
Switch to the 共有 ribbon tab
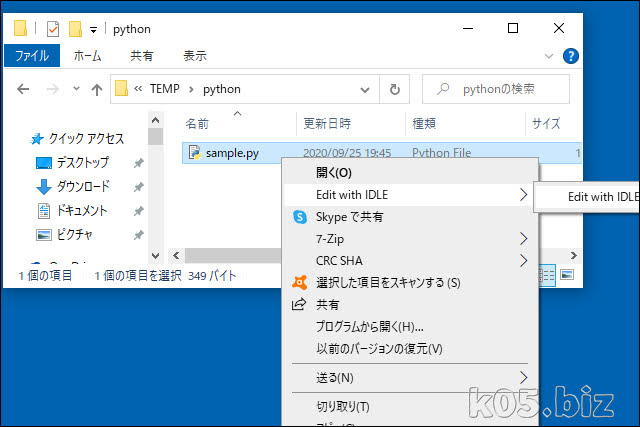[x=142, y=56]
